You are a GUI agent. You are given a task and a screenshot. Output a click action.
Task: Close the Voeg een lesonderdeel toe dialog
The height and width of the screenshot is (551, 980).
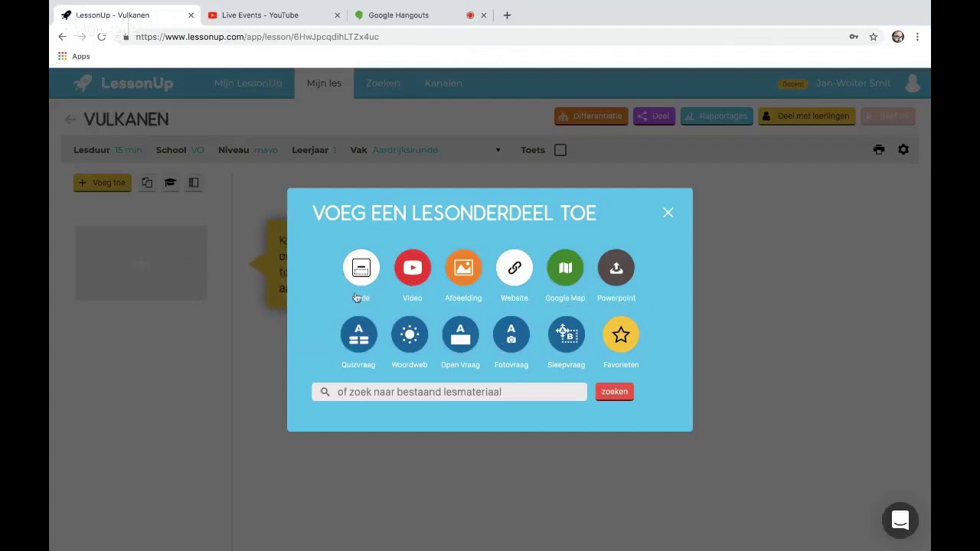click(x=668, y=213)
